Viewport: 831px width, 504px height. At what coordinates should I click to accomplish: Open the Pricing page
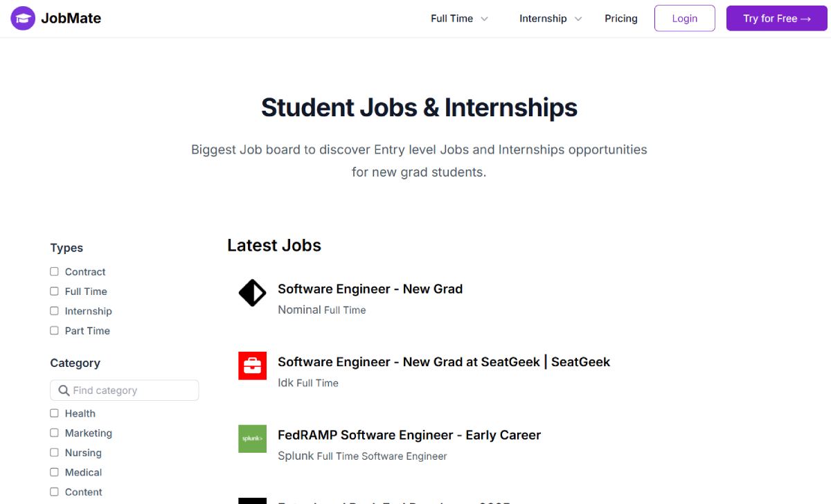(x=620, y=19)
